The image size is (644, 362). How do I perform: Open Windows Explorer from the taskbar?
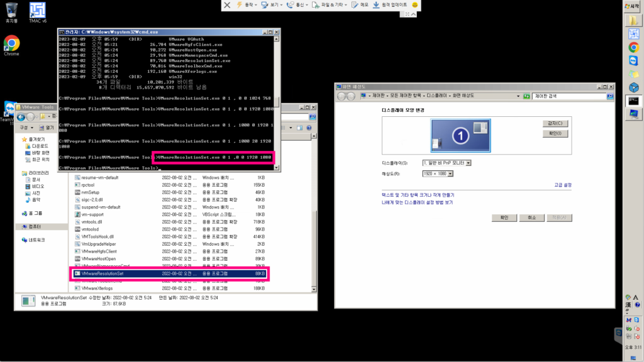coord(633,19)
